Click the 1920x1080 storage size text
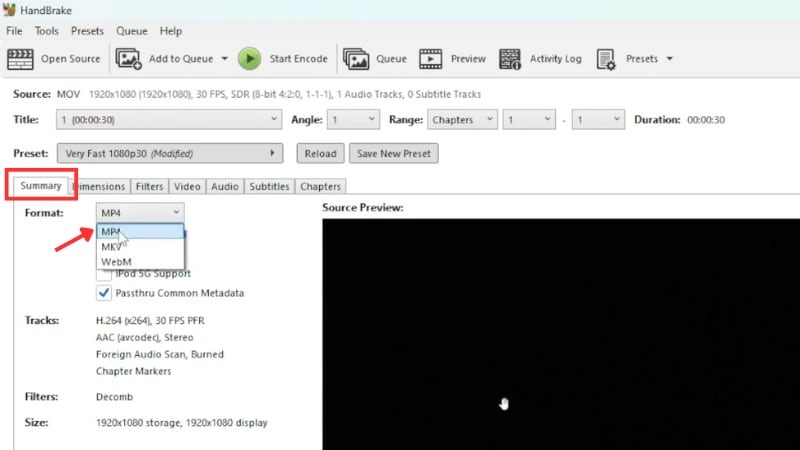Viewport: 800px width, 450px height. pyautogui.click(x=182, y=422)
